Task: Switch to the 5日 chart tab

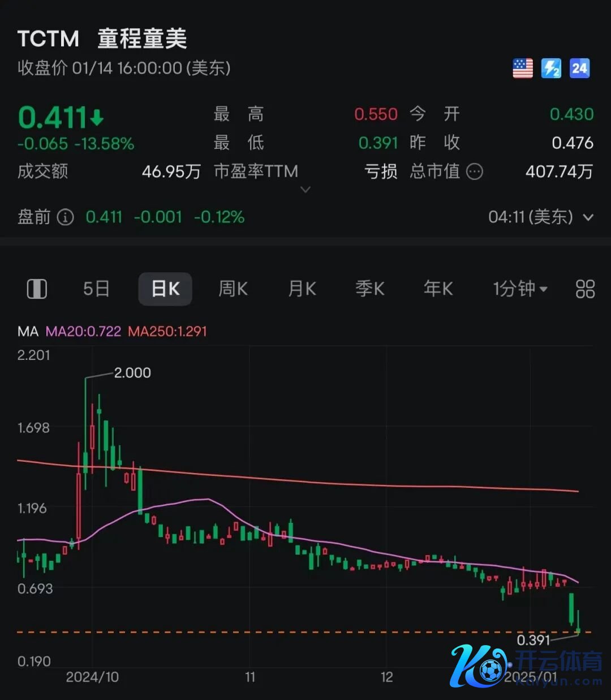Action: (96, 289)
